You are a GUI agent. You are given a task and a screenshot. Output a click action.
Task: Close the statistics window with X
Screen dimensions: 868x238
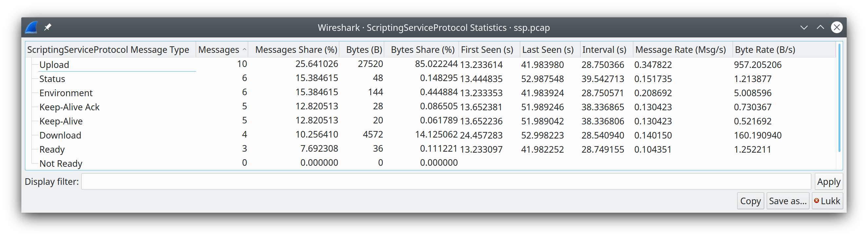coord(836,27)
